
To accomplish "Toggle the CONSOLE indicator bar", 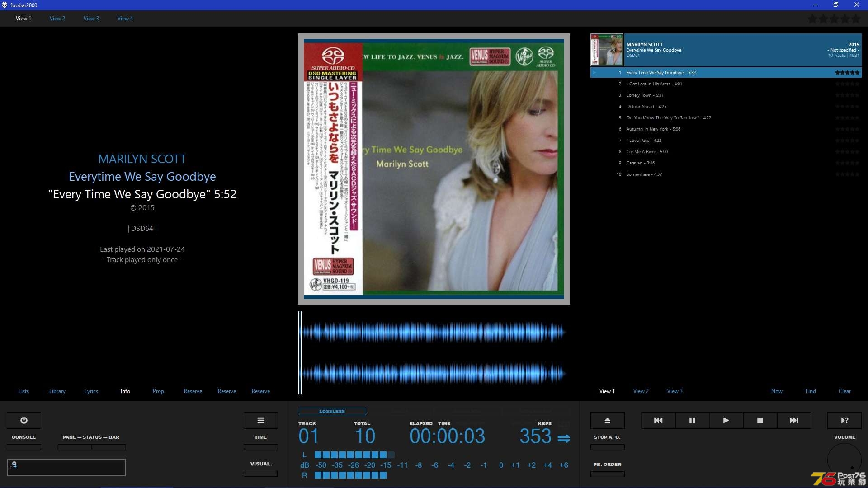I will 24,447.
